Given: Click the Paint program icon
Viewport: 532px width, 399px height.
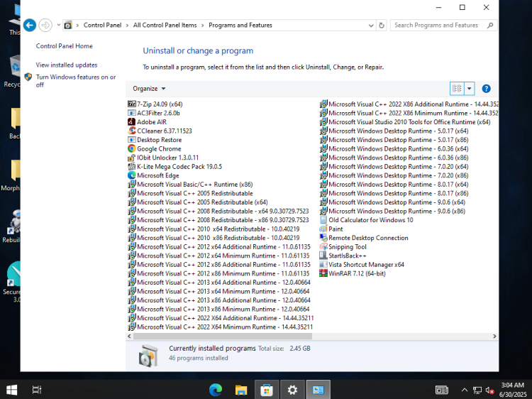Looking at the screenshot, I should click(x=323, y=229).
